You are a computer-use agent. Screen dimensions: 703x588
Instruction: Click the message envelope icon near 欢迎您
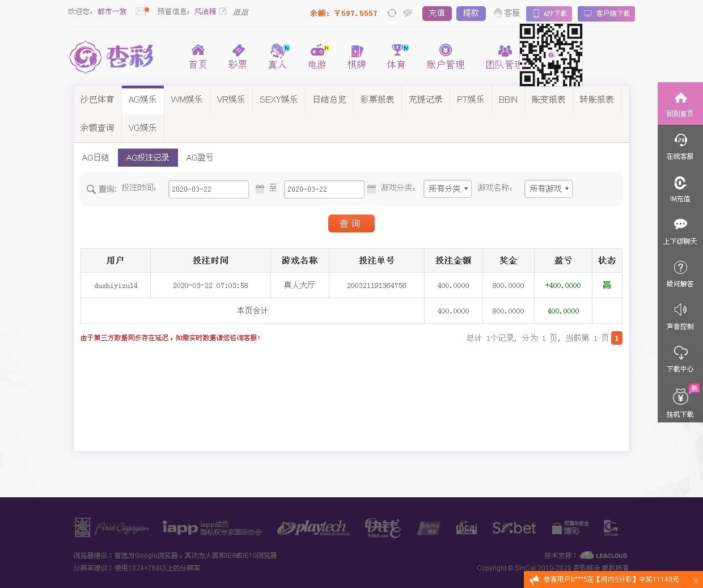tap(140, 10)
